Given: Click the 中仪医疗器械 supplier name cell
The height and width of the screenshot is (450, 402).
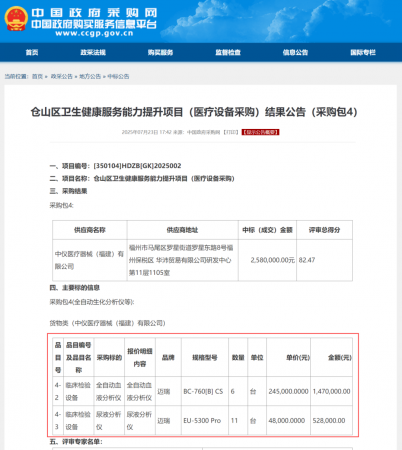Looking at the screenshot, I should (x=90, y=260).
